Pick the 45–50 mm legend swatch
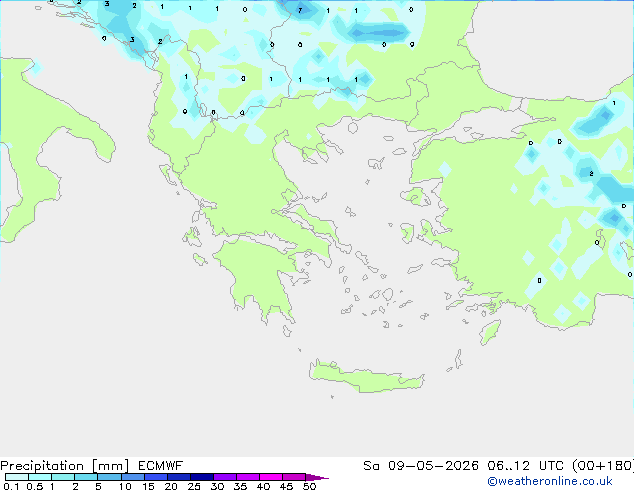The width and height of the screenshot is (634, 490). click(x=294, y=477)
